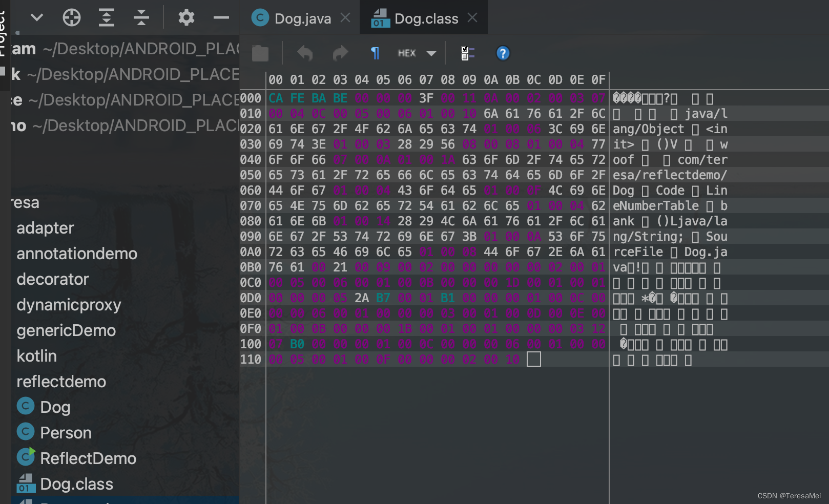Click the Undo arrow in the hex editor

tap(305, 53)
